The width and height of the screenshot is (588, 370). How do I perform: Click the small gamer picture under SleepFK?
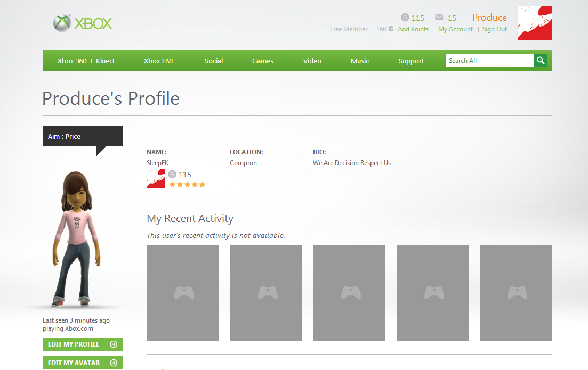coord(156,179)
